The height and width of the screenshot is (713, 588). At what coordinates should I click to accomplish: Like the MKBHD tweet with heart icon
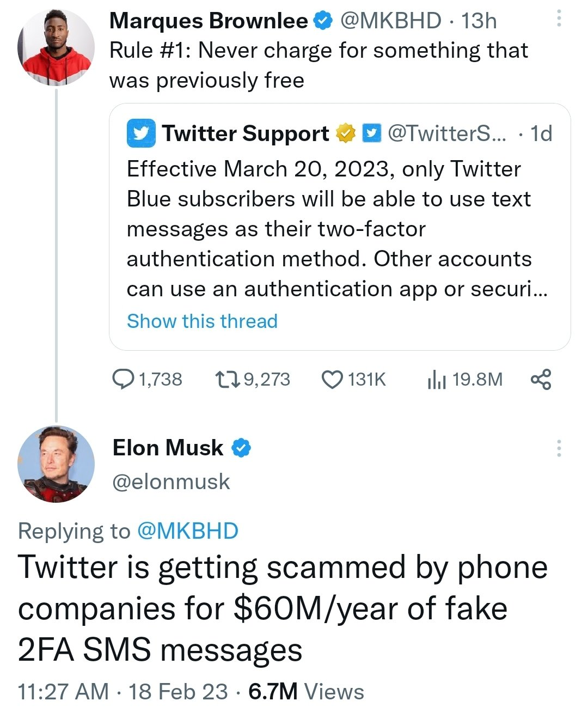tap(333, 379)
